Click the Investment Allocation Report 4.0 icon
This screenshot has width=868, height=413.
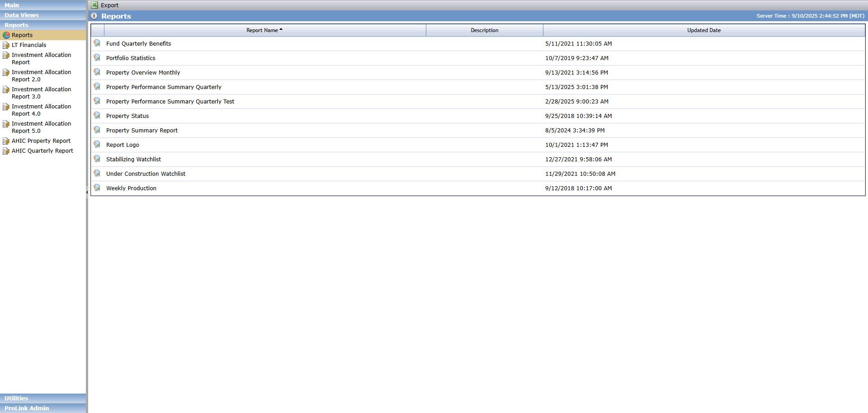[6, 107]
